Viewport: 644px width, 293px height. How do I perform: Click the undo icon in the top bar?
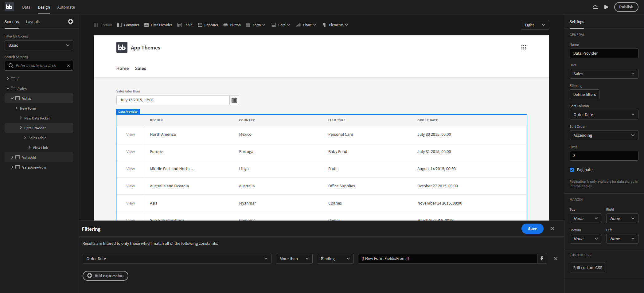tap(595, 7)
